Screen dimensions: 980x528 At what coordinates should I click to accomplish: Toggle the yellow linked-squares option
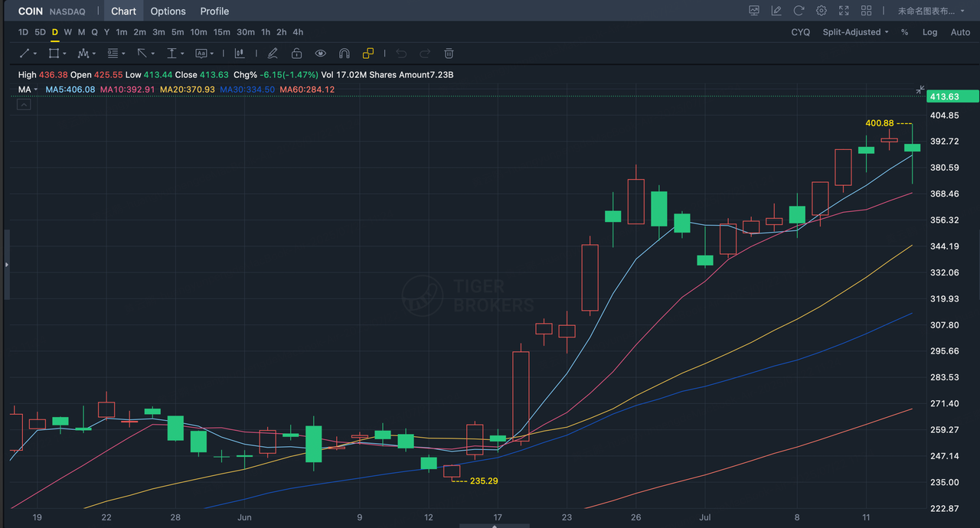(x=368, y=54)
